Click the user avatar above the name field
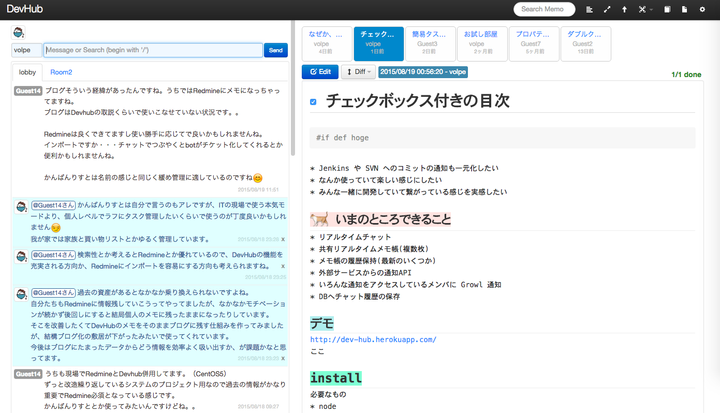720x413 pixels. 18,33
